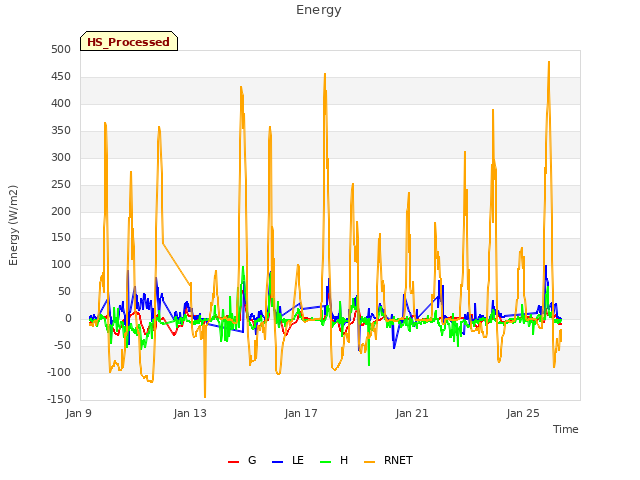Click the green H legend swatch
This screenshot has height=480, width=640.
(x=325, y=462)
